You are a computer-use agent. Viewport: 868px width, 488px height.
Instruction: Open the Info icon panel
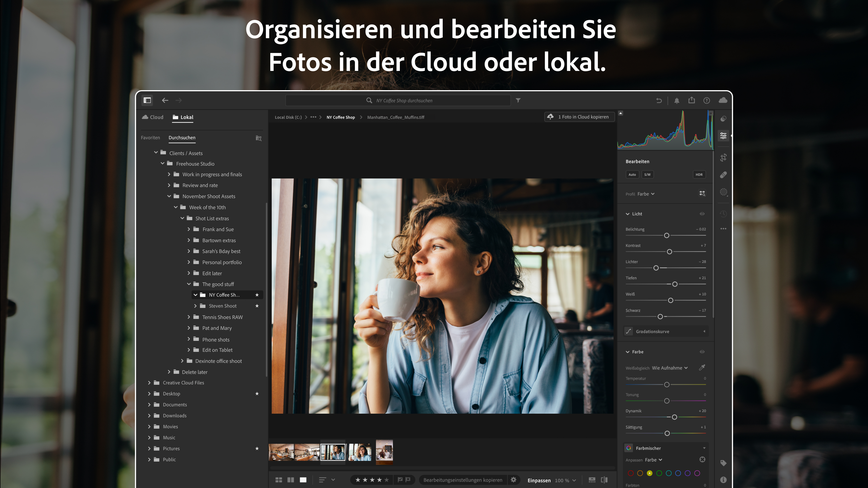click(723, 480)
